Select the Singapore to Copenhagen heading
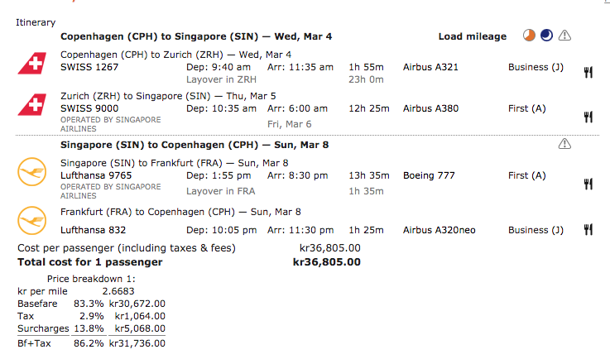The image size is (610, 364). pos(195,145)
